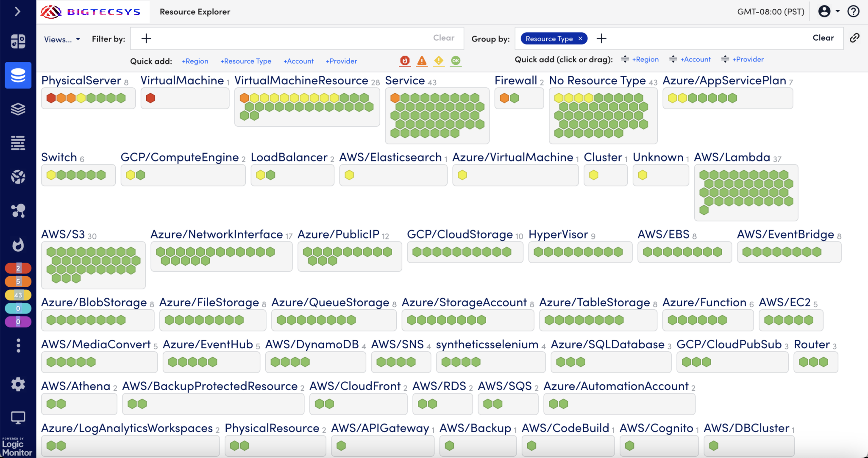Open the PhysicalServer group heading

81,80
